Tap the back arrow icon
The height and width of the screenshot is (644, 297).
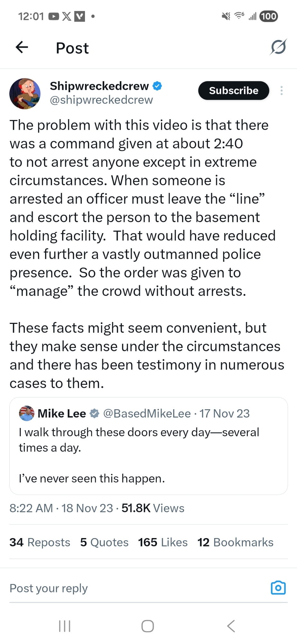22,47
